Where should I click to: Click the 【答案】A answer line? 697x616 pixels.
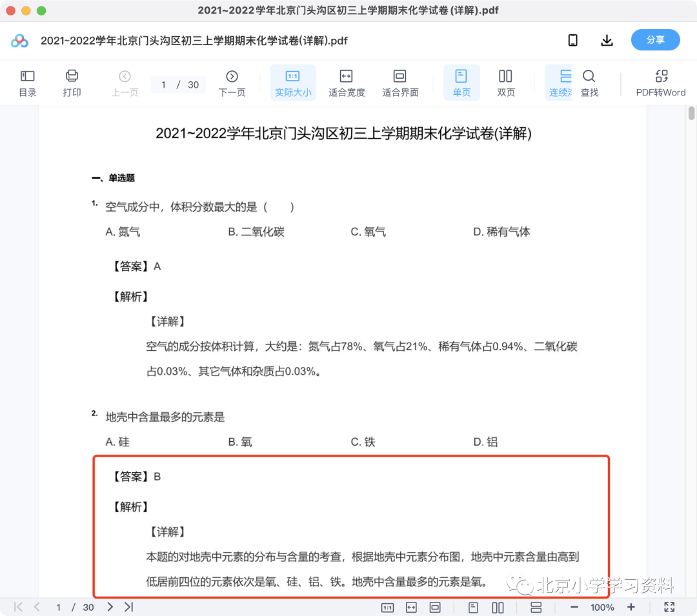point(136,266)
